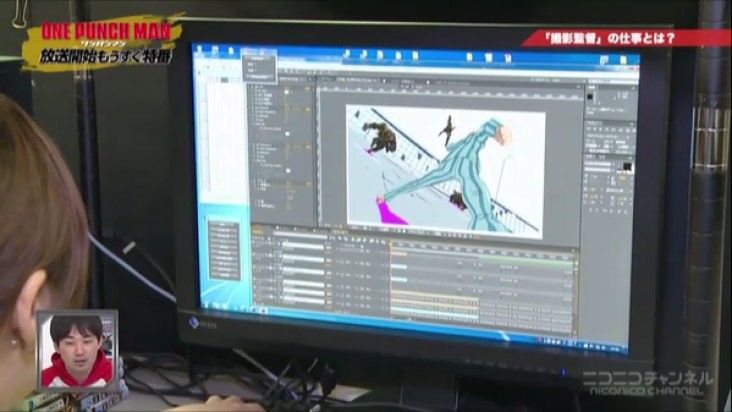
Task: Click the composition preview showing the striped character
Action: click(x=445, y=171)
